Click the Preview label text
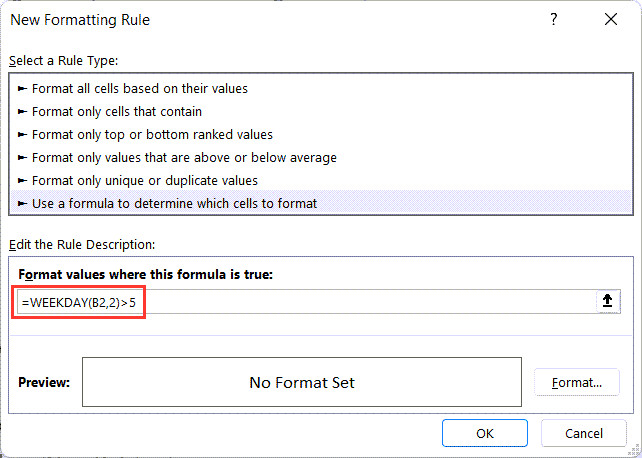Screen dimensions: 642x458 [x=44, y=382]
